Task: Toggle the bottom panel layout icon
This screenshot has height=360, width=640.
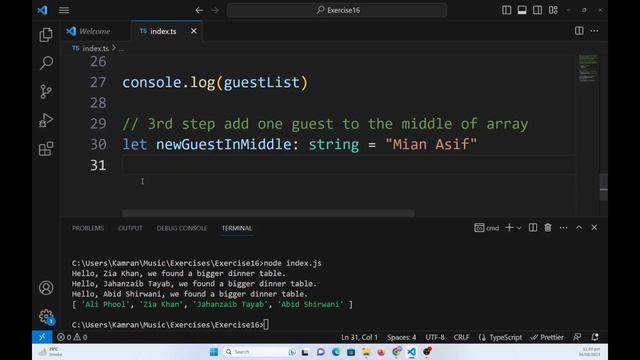Action: point(522,10)
